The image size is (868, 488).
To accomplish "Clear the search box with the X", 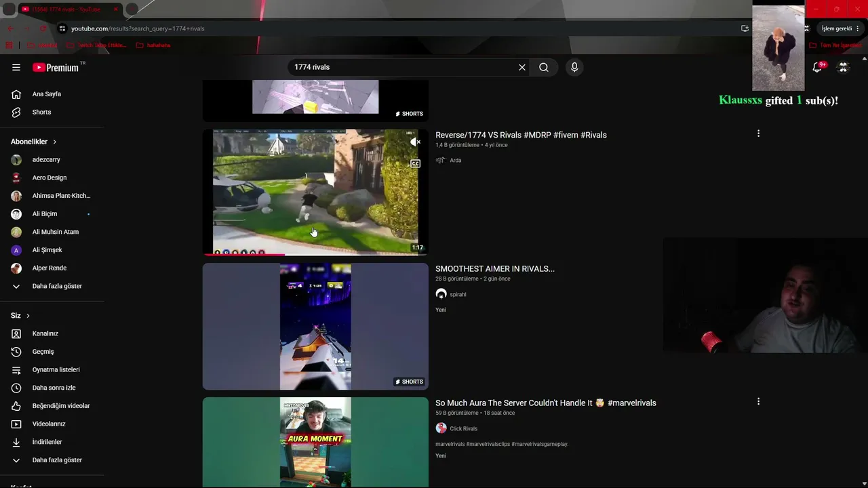I will [x=522, y=67].
